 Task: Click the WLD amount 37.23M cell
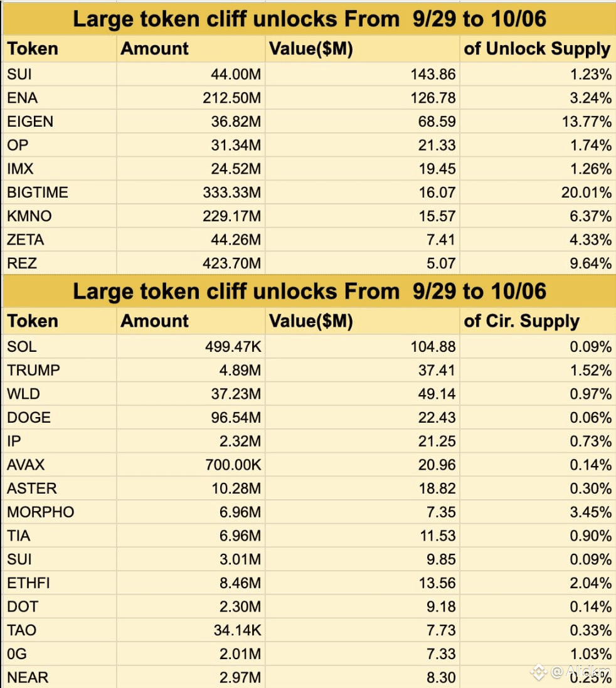click(191, 394)
